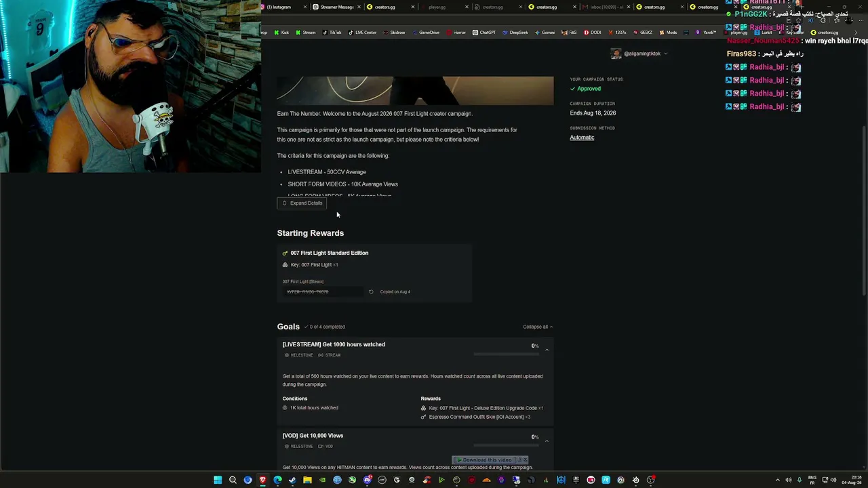Click the refresh icon beside the Steam key
Viewport: 868px width, 488px height.
[x=371, y=292]
